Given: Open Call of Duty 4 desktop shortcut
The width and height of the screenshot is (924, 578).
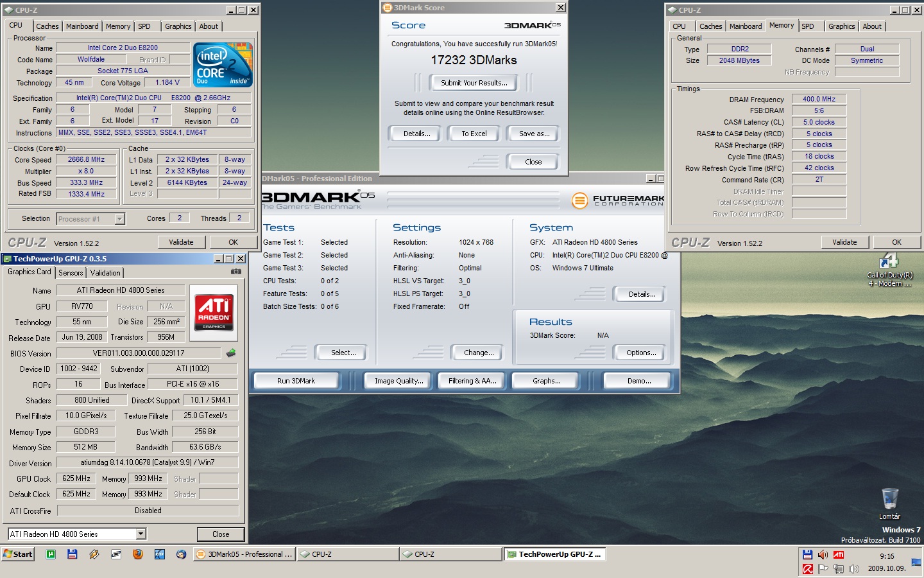Looking at the screenshot, I should (889, 270).
